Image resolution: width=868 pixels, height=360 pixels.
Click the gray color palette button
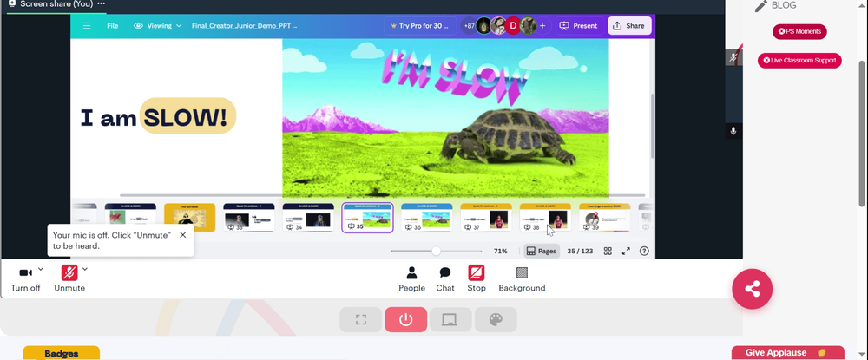[x=496, y=319]
